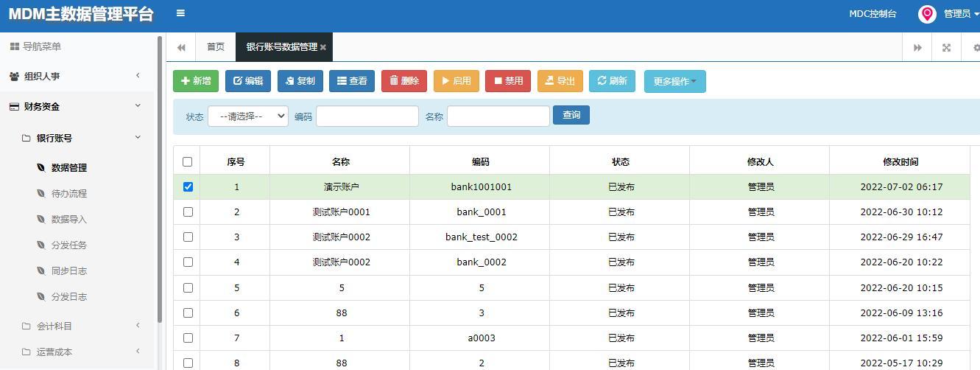Click the 刷新 refresh button
This screenshot has height=370, width=980.
(613, 81)
